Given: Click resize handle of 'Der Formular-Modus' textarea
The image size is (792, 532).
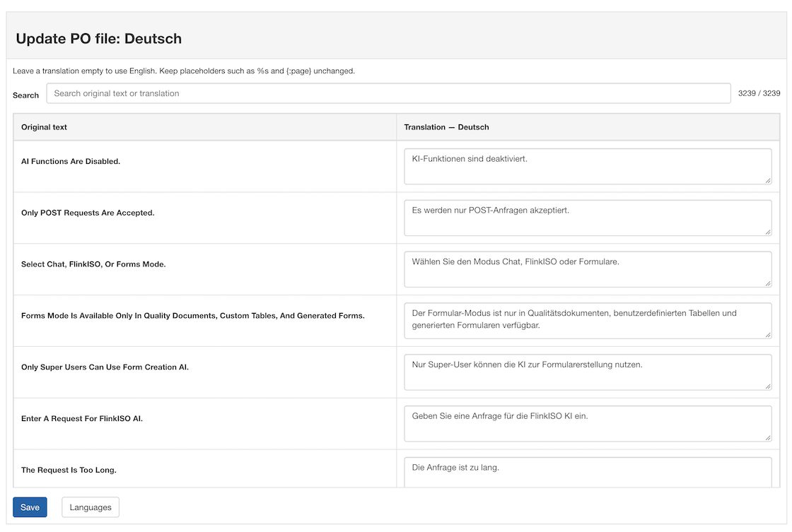Looking at the screenshot, I should click(x=768, y=335).
